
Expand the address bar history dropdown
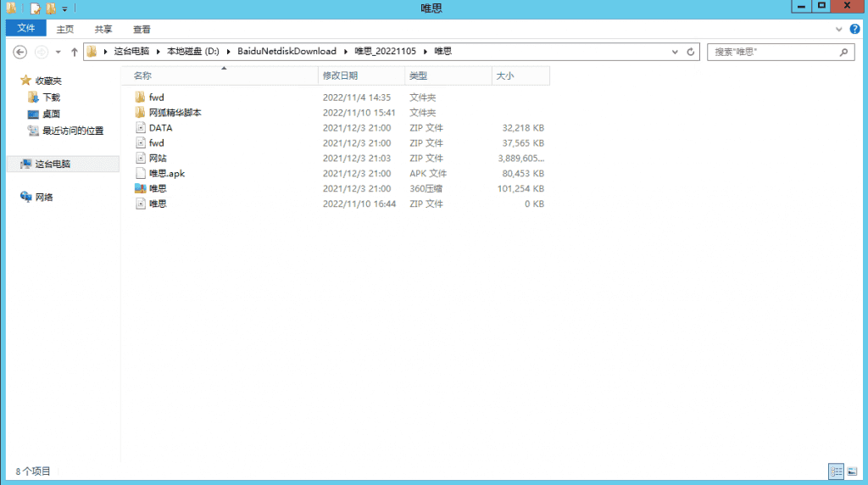click(675, 52)
